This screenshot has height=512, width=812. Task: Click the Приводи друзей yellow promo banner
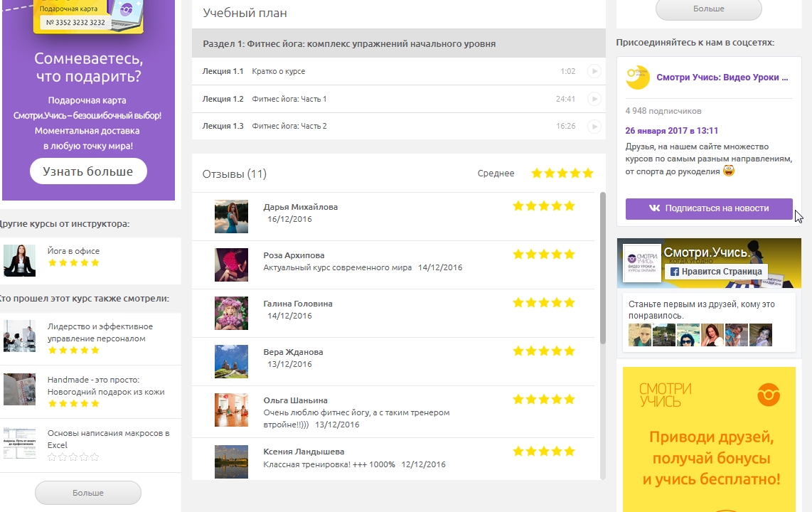point(709,439)
